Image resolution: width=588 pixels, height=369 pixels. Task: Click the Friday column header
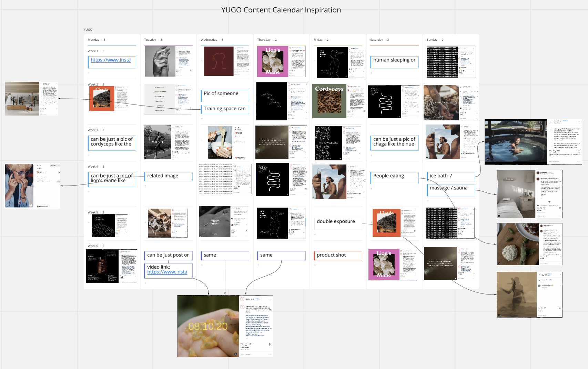(318, 40)
